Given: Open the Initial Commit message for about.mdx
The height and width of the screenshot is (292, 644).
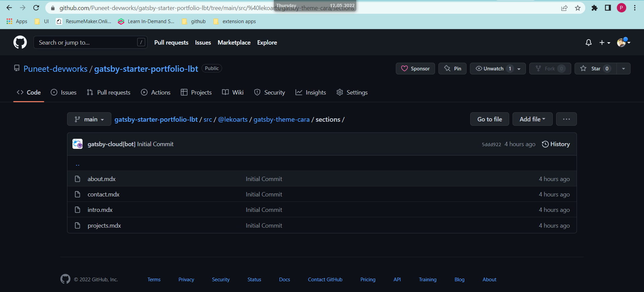Looking at the screenshot, I should tap(264, 179).
